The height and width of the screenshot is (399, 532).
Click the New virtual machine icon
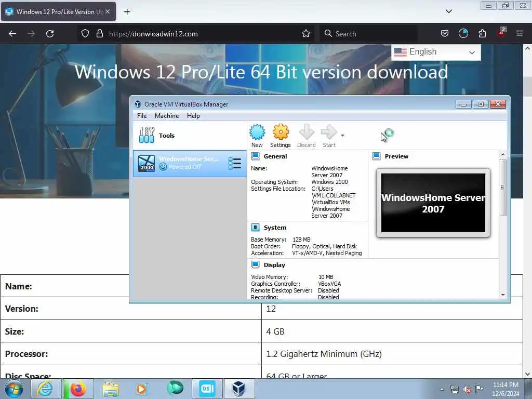(257, 136)
